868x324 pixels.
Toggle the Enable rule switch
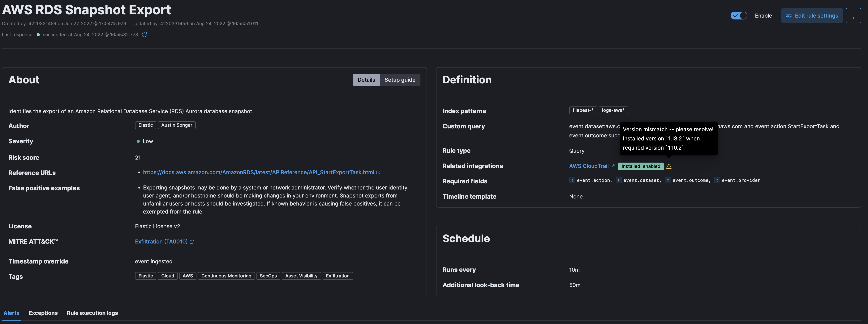739,15
